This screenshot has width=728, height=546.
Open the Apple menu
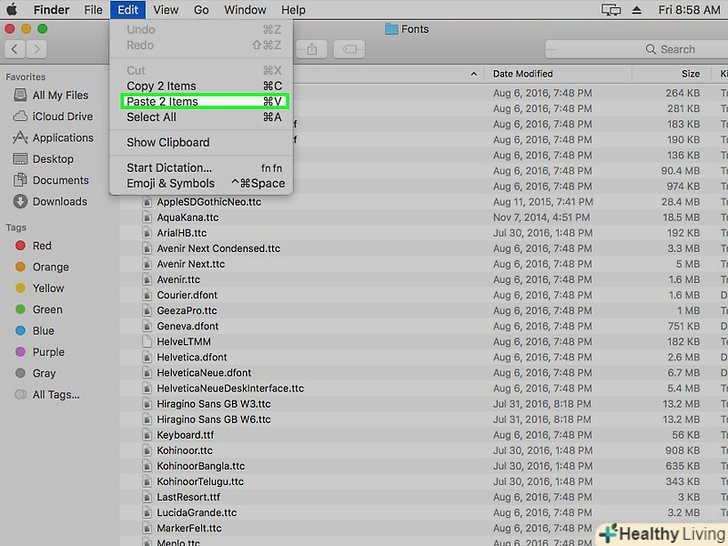coord(12,9)
